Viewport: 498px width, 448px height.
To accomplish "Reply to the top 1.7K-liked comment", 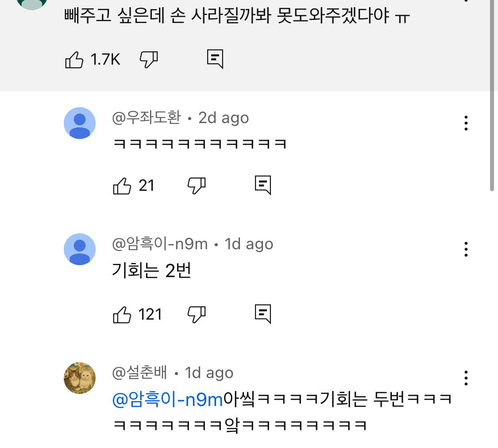I will (x=215, y=59).
